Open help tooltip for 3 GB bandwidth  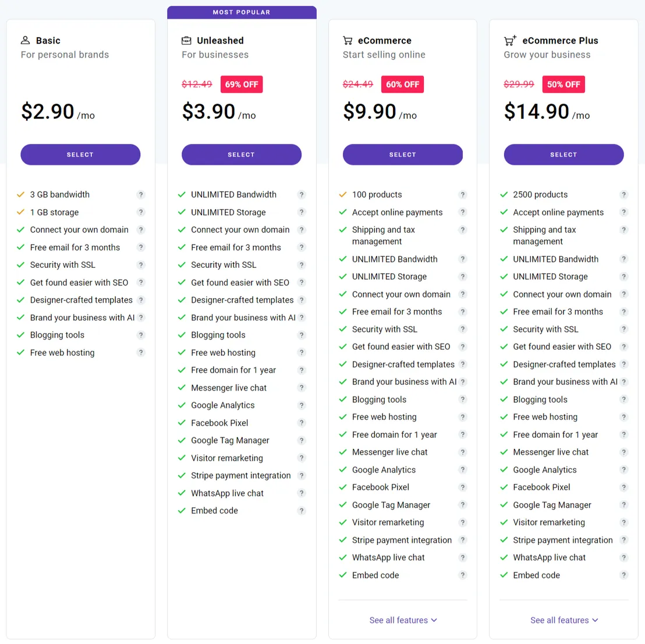[x=140, y=194]
